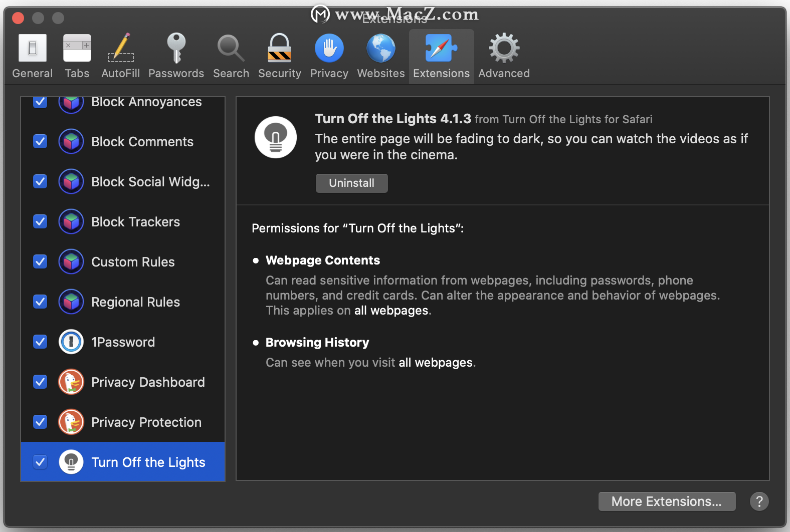Uncheck the Custom Rules extension

(40, 262)
